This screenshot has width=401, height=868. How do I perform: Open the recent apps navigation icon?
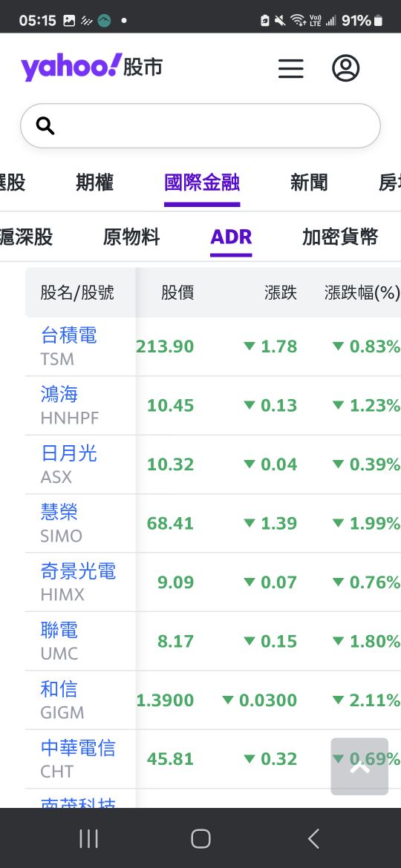point(88,838)
